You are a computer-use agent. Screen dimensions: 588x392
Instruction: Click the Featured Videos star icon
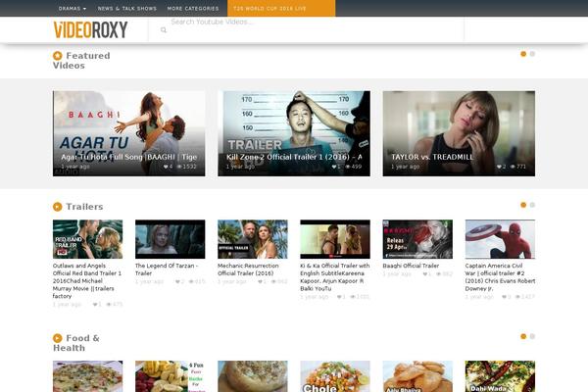pyautogui.click(x=58, y=56)
